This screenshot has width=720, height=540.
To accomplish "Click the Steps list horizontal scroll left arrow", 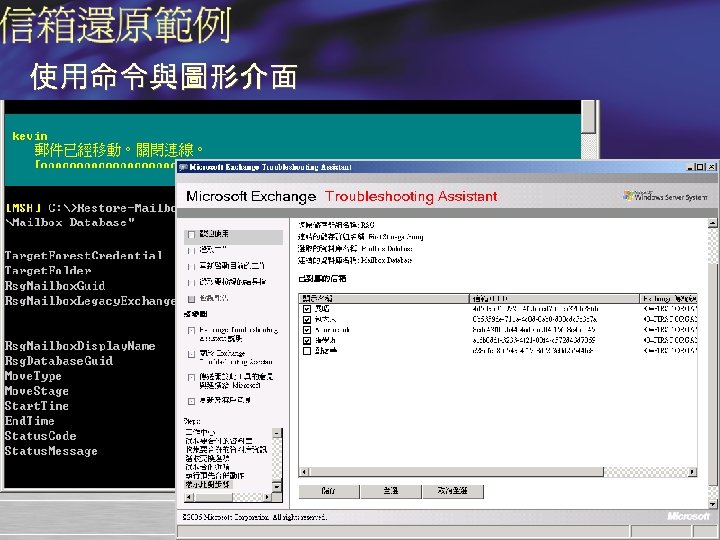I will 189,497.
